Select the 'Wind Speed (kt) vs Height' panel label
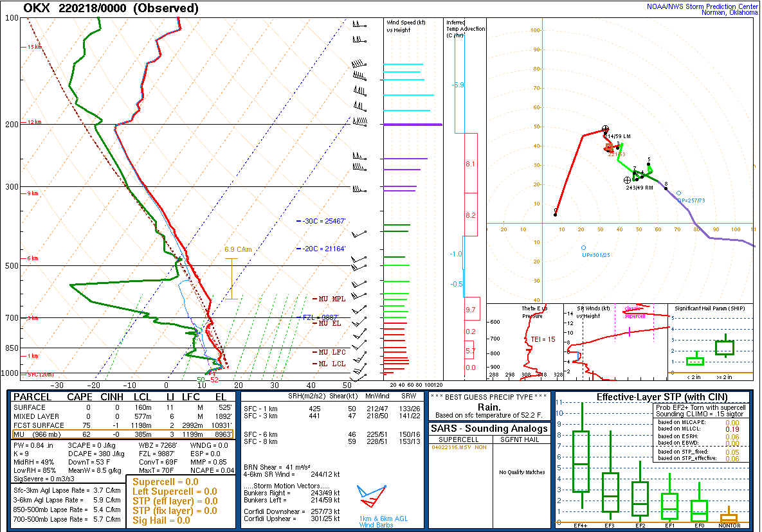 click(x=405, y=26)
